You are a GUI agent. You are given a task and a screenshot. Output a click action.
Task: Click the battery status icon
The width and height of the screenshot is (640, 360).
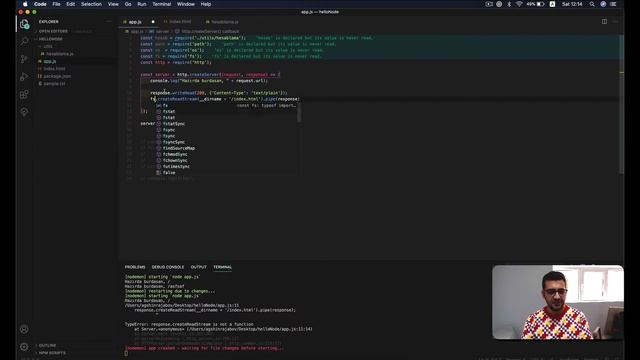540,4
